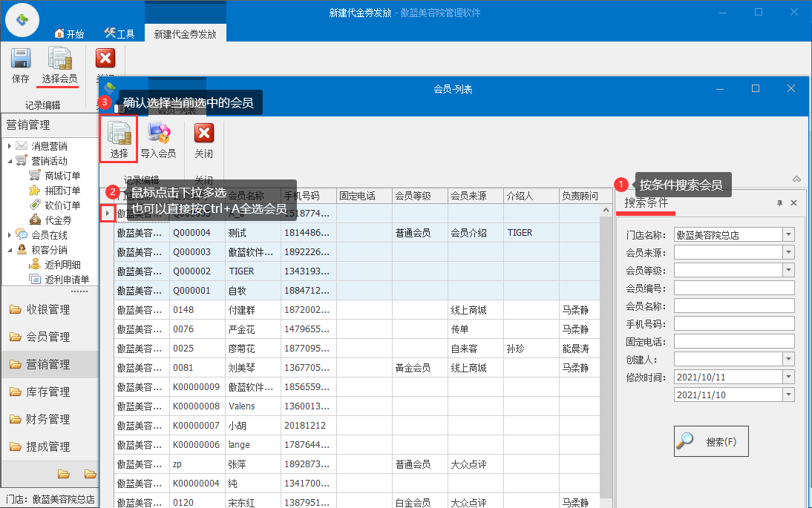
Task: Open the 2021/10/11 date picker dropdown
Action: [x=788, y=377]
